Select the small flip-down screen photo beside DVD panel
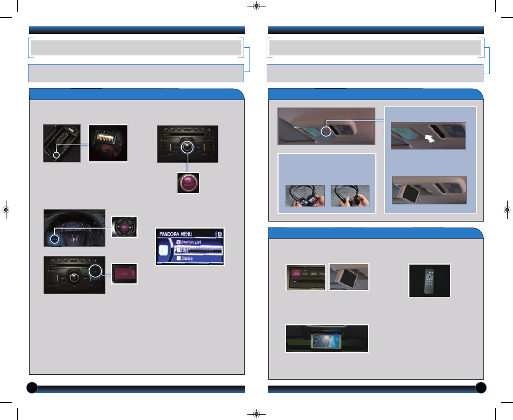Image resolution: width=513 pixels, height=420 pixels. [349, 277]
